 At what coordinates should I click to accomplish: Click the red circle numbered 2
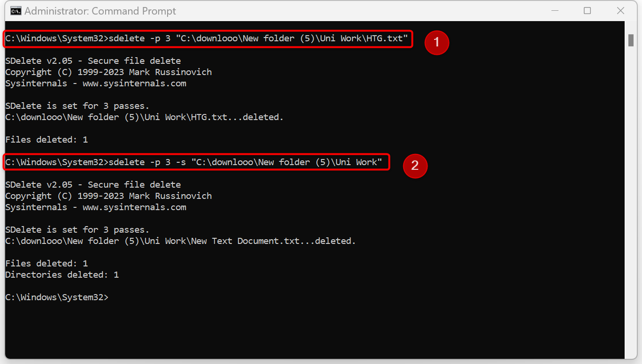(x=415, y=166)
